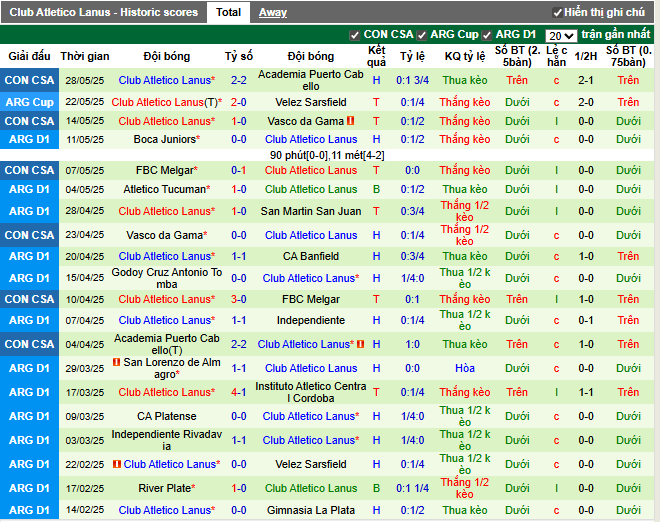The height and width of the screenshot is (522, 660).
Task: Toggle the Hiển thị ghi chú checkbox
Action: click(x=557, y=13)
